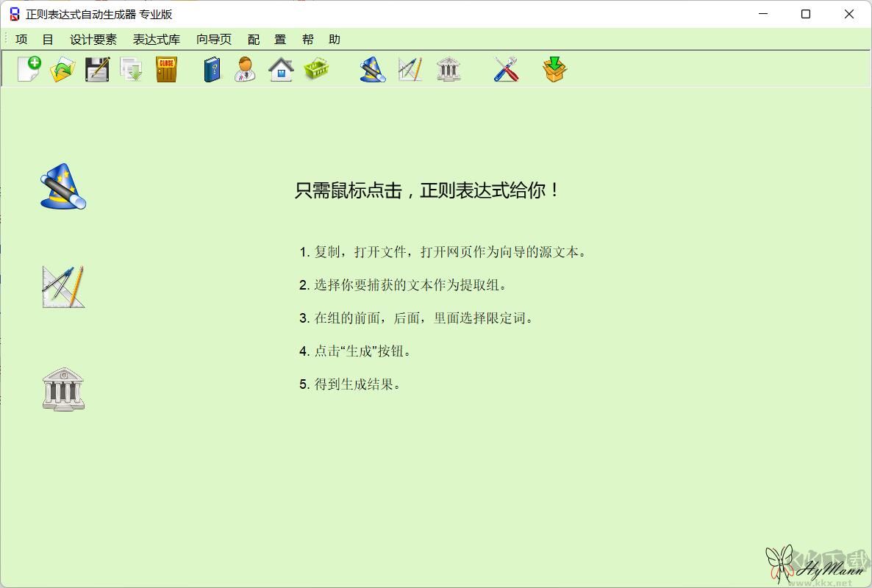Select the wizard hat shortcut on the left

point(63,186)
